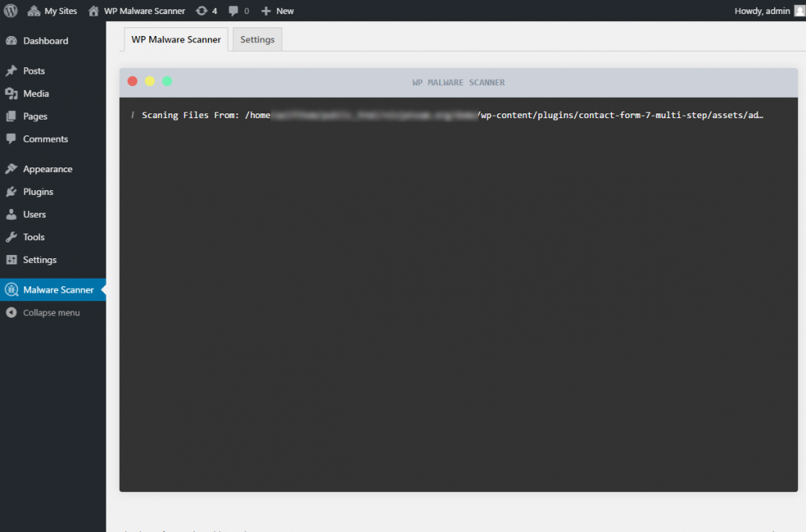Click the comments bubble icon in admin bar
This screenshot has width=806, height=532.
pyautogui.click(x=233, y=11)
